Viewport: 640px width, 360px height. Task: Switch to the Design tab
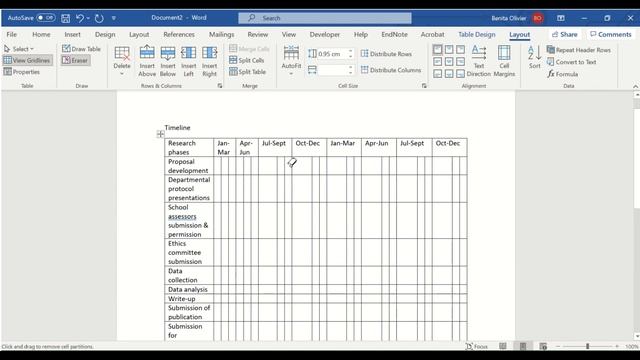pos(105,35)
